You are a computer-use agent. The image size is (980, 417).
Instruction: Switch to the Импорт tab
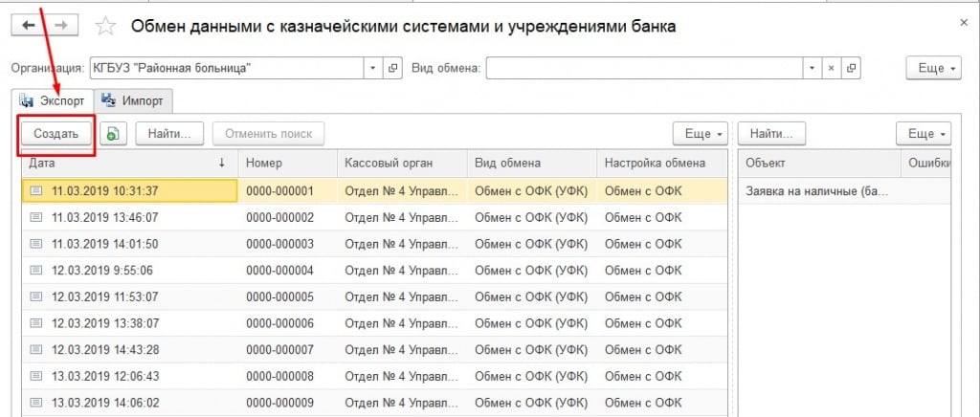click(x=133, y=101)
